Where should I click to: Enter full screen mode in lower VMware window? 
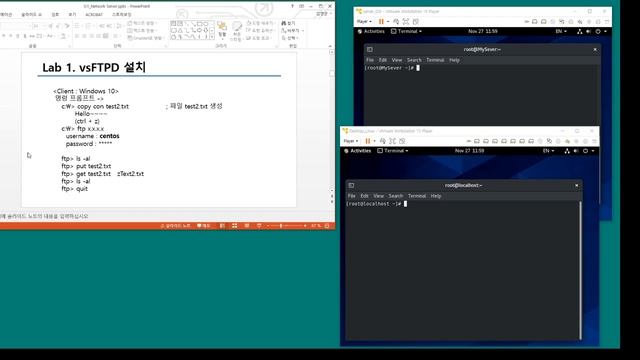[x=392, y=141]
